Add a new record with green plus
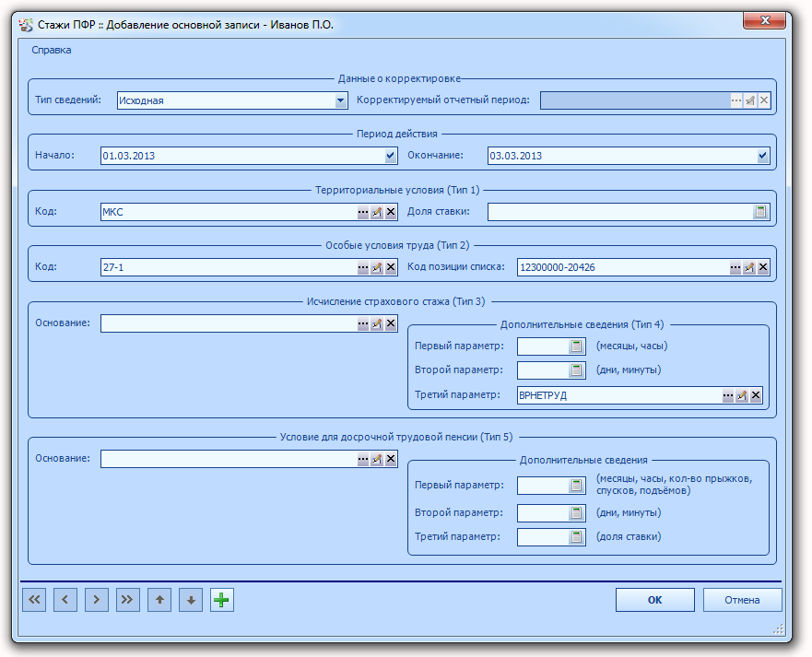Screen dimensions: 812x657 (x=221, y=600)
